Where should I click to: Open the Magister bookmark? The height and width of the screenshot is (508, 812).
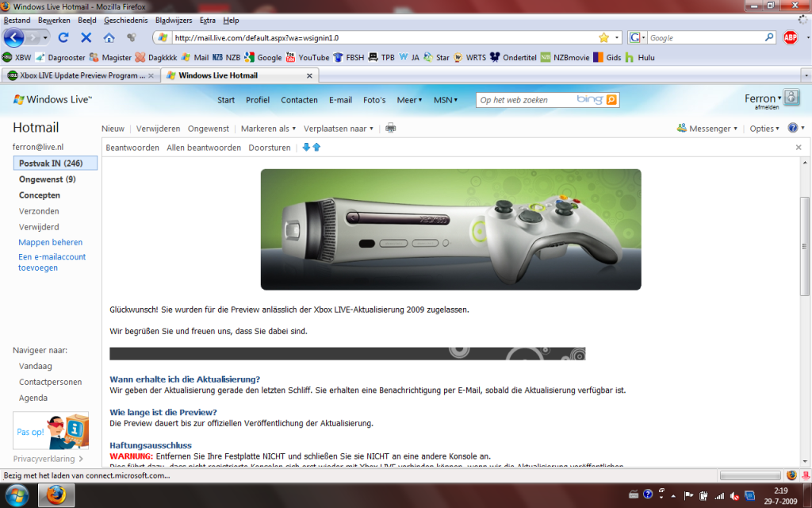pos(110,57)
